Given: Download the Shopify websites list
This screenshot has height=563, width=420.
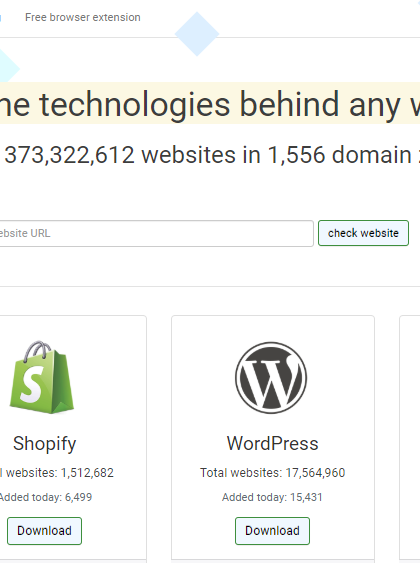Looking at the screenshot, I should tap(45, 531).
